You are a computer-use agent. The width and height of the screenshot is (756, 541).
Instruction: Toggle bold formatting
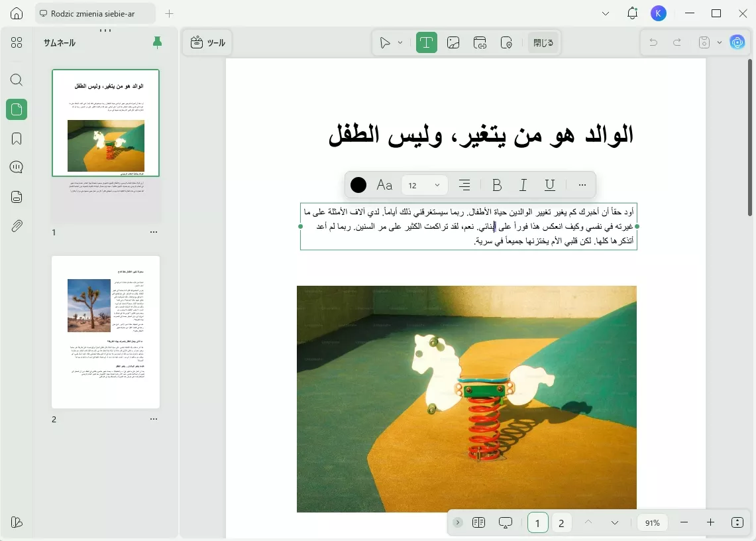(x=497, y=185)
